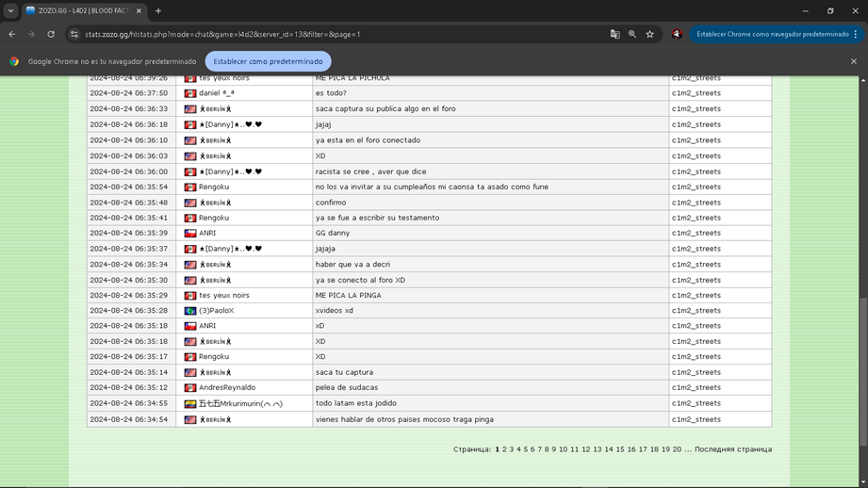
Task: Click the browser back arrow
Action: (x=12, y=34)
